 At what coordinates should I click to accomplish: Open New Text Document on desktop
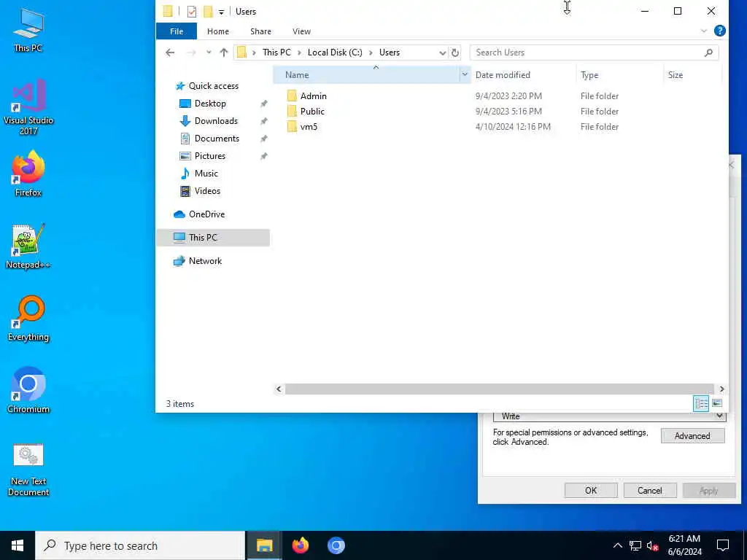point(28,469)
